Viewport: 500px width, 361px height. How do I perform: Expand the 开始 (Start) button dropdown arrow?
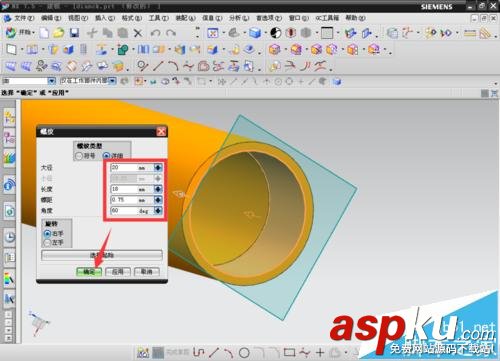coord(33,33)
